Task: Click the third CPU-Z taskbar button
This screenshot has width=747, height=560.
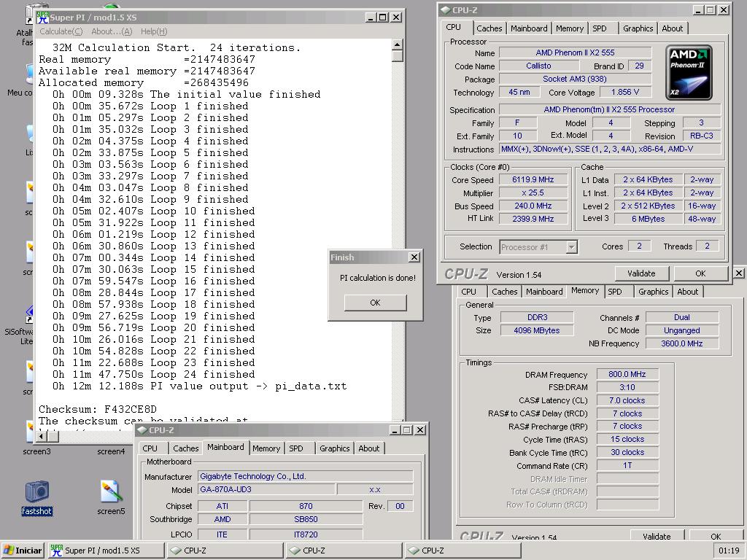Action: pos(463,551)
